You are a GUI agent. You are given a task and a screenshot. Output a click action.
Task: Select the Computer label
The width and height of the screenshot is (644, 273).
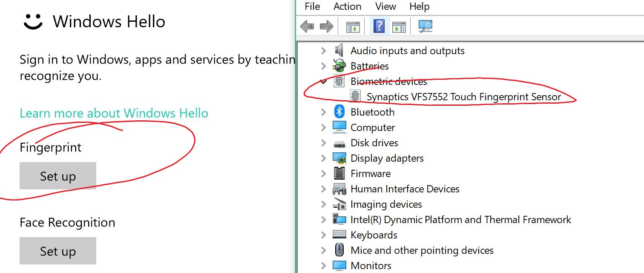(372, 128)
